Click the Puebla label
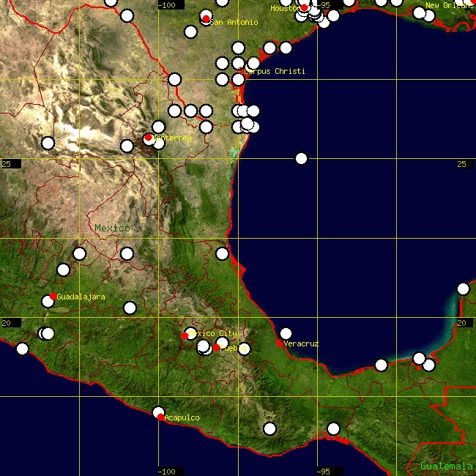The height and width of the screenshot is (476, 476). (233, 348)
